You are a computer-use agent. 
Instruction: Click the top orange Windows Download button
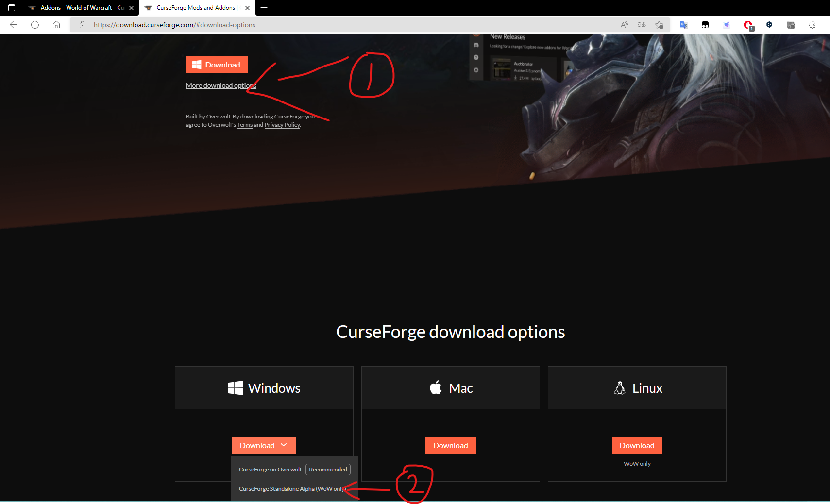[217, 65]
